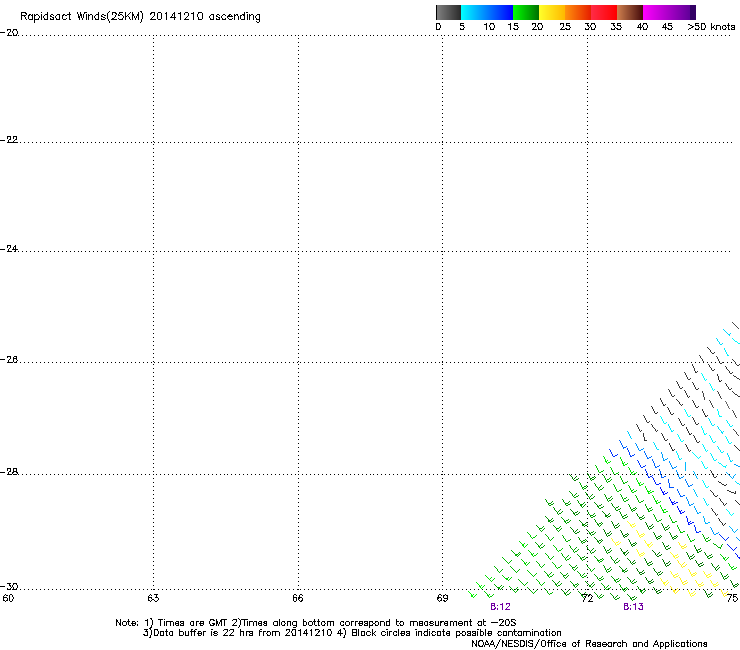740x650 pixels.
Task: Click the longitude label 72
Action: coord(587,599)
